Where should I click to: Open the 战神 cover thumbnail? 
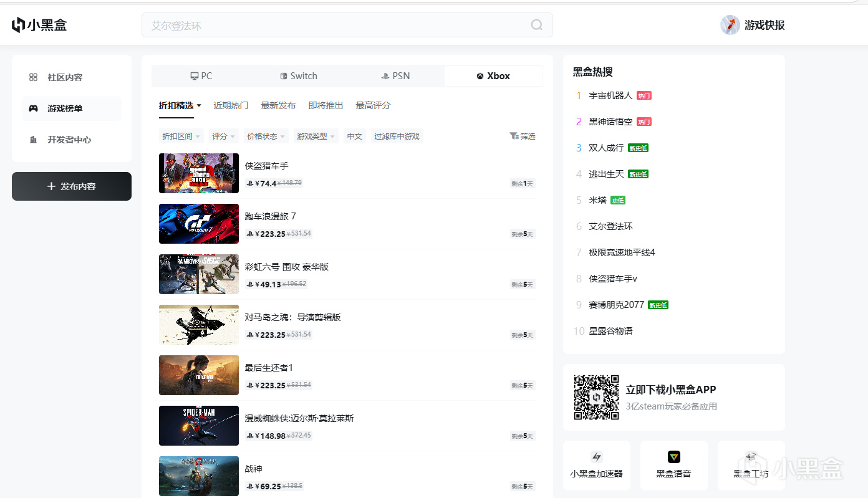199,476
